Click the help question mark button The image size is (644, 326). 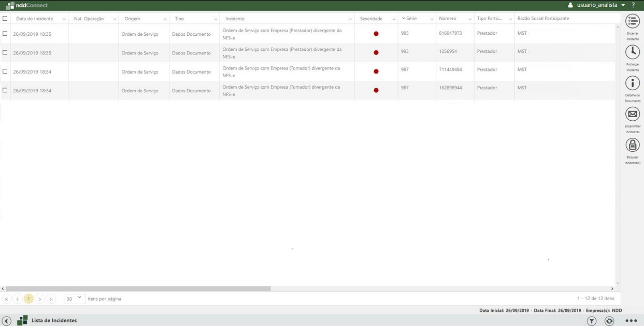[x=633, y=5]
